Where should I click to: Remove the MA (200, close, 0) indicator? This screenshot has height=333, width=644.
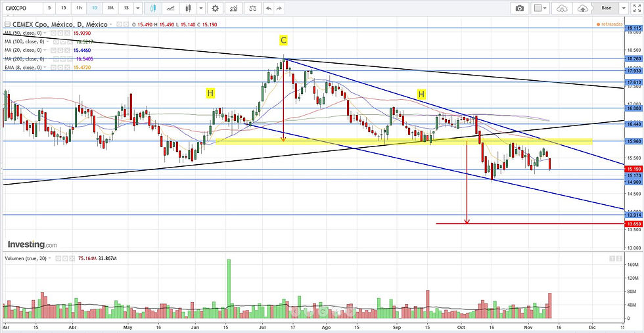point(70,58)
